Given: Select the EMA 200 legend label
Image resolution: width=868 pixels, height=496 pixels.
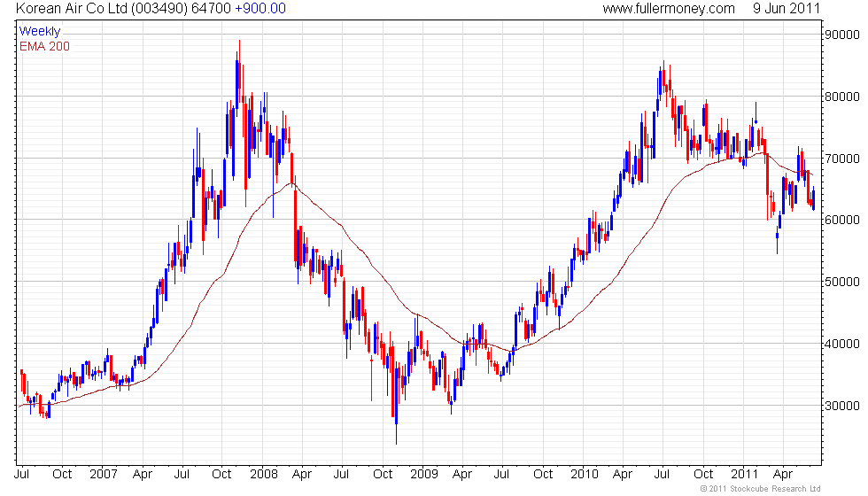Looking at the screenshot, I should coord(44,46).
